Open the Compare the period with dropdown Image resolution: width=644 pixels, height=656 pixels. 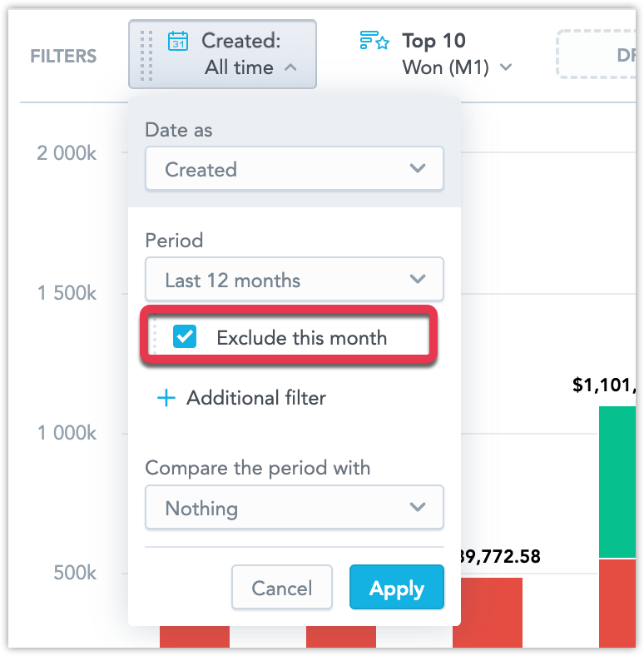pyautogui.click(x=294, y=507)
